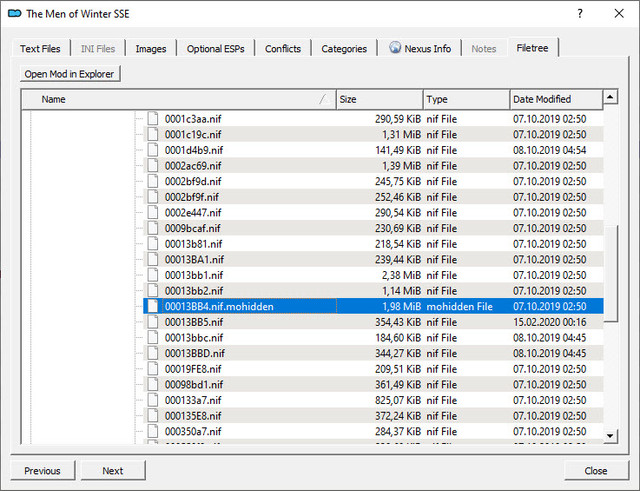Select the file name 00013BA1.nif
This screenshot has width=640, height=491.
[194, 260]
